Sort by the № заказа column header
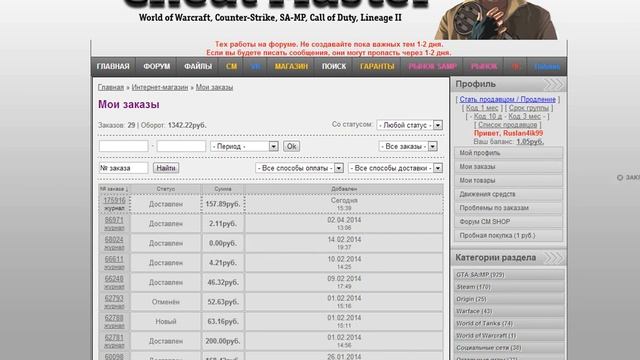The image size is (640, 360). pyautogui.click(x=114, y=189)
